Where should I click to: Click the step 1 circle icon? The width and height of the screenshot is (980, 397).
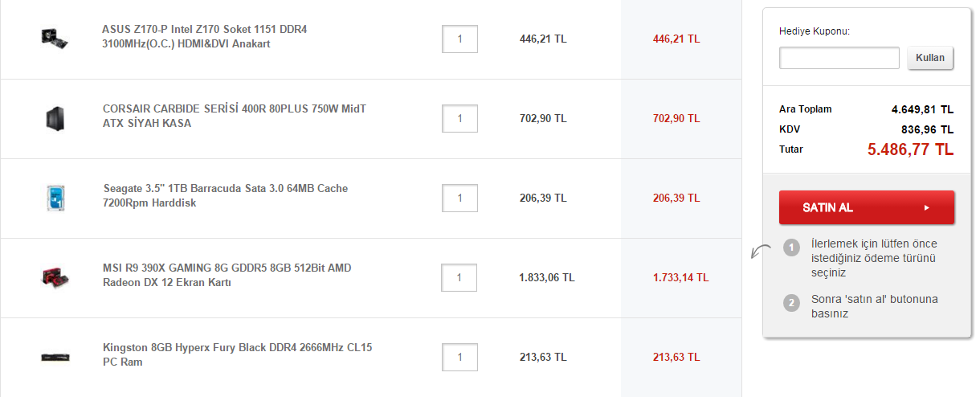click(x=791, y=248)
